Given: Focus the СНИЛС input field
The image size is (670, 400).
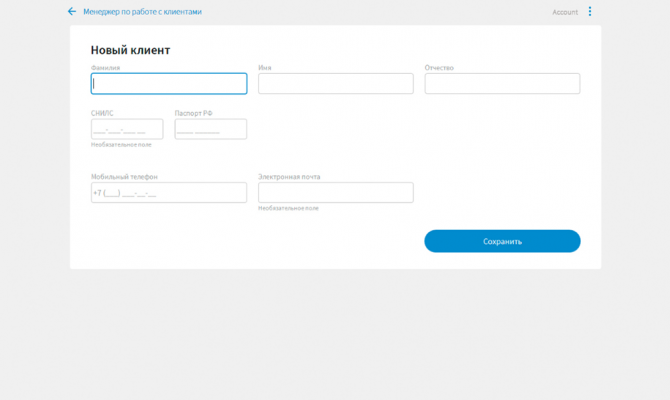Looking at the screenshot, I should 127,129.
